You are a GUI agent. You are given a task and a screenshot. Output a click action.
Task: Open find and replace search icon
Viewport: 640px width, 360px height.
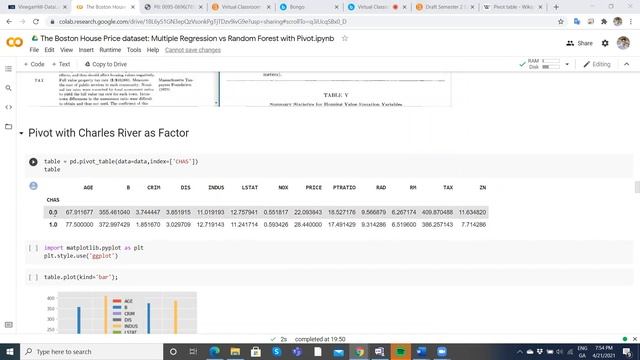tap(8, 88)
